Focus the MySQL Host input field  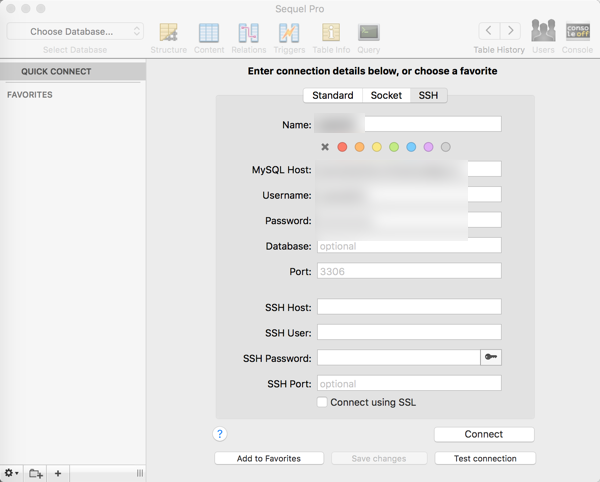pos(409,169)
